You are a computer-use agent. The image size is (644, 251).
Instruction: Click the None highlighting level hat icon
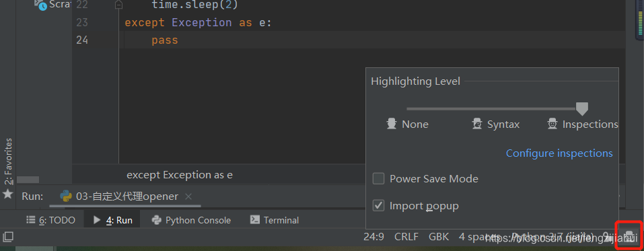click(x=392, y=124)
